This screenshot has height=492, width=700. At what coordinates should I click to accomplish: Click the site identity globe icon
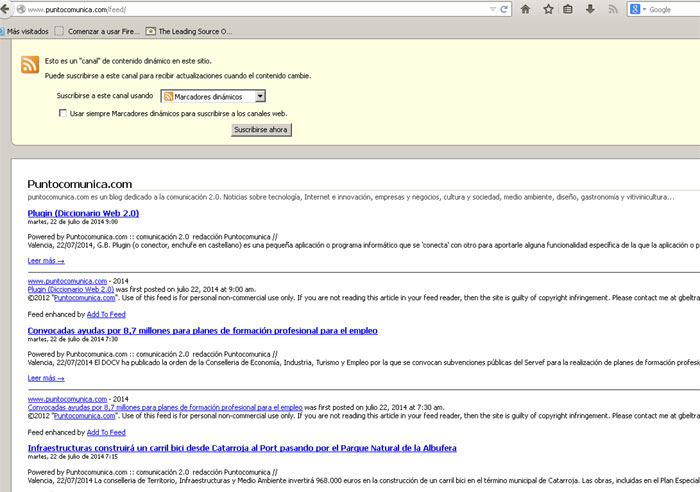pos(21,9)
